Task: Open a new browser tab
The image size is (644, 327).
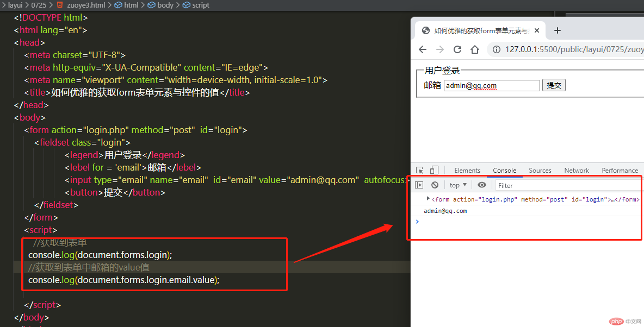Action: (x=557, y=30)
